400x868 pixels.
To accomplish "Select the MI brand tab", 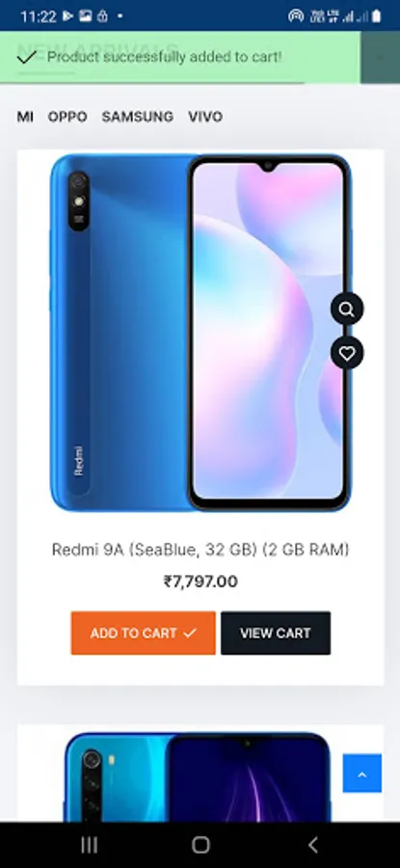I will (x=25, y=117).
